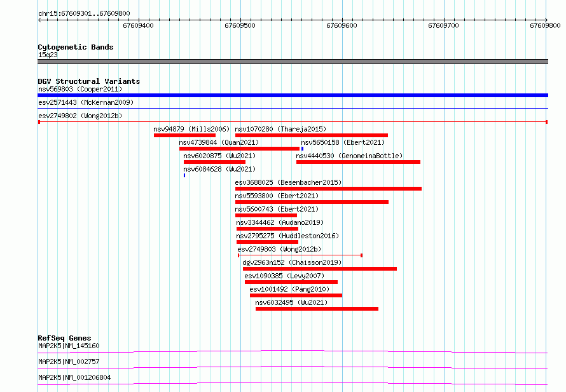Image resolution: width=566 pixels, height=392 pixels.
Task: Click the red bar under dgv2963n152 (Chaisson2019)
Action: pyautogui.click(x=320, y=269)
